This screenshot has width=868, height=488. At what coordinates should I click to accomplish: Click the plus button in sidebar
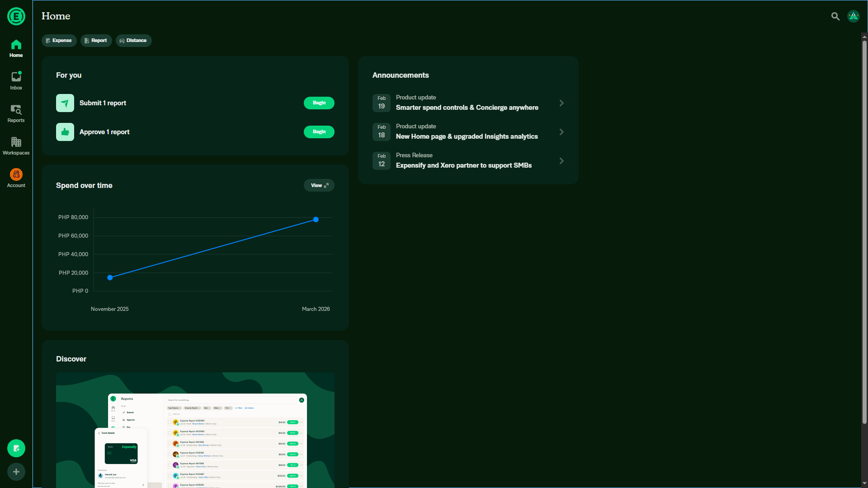[16, 472]
